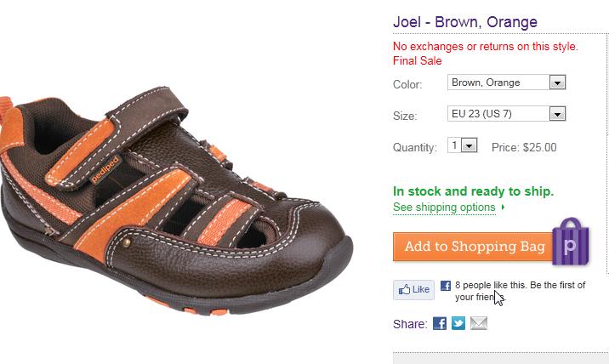Click the purple shopping bag icon

point(571,242)
